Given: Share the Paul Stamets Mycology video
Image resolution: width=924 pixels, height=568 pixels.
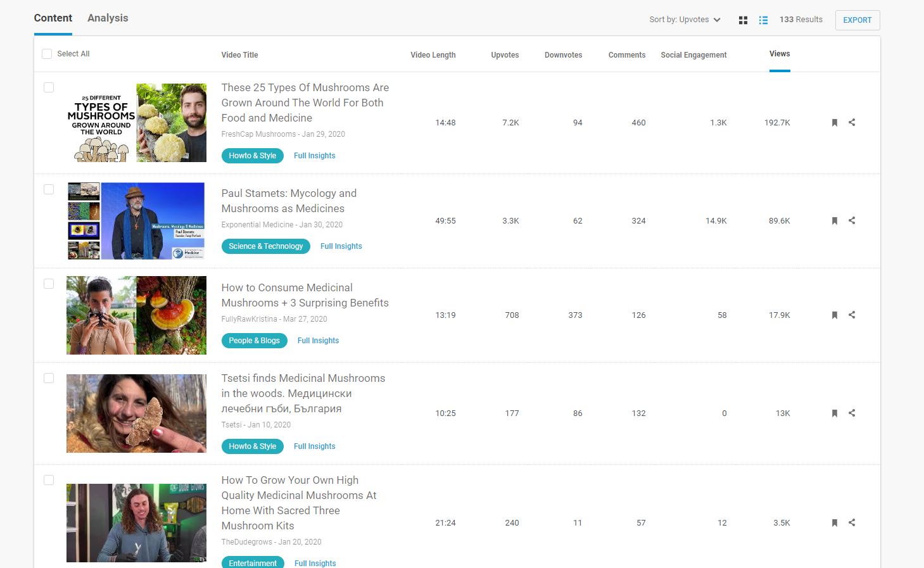Looking at the screenshot, I should pyautogui.click(x=852, y=220).
